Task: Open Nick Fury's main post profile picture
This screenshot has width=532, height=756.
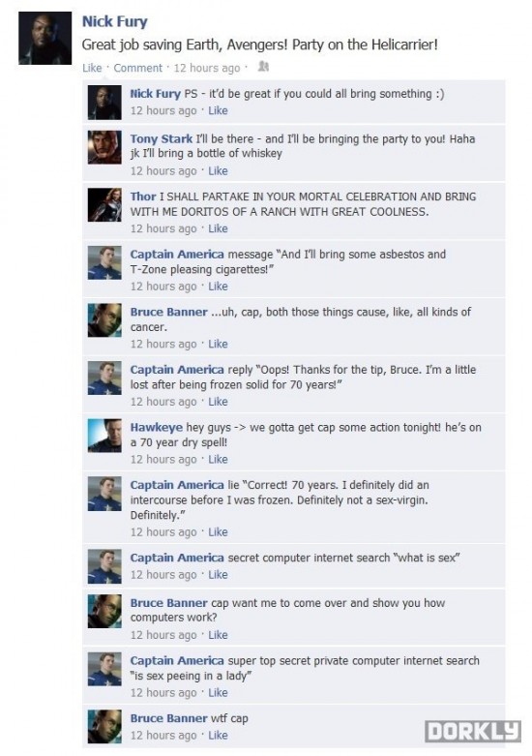Action: tap(44, 38)
